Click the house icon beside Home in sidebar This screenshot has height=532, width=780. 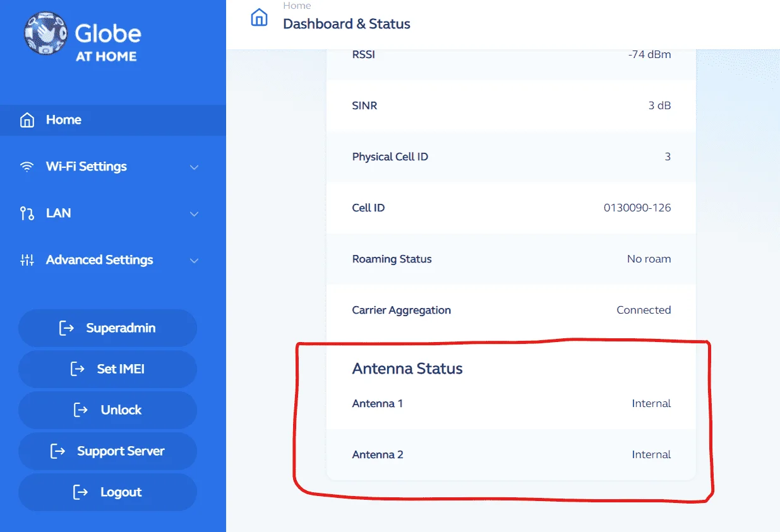coord(27,120)
